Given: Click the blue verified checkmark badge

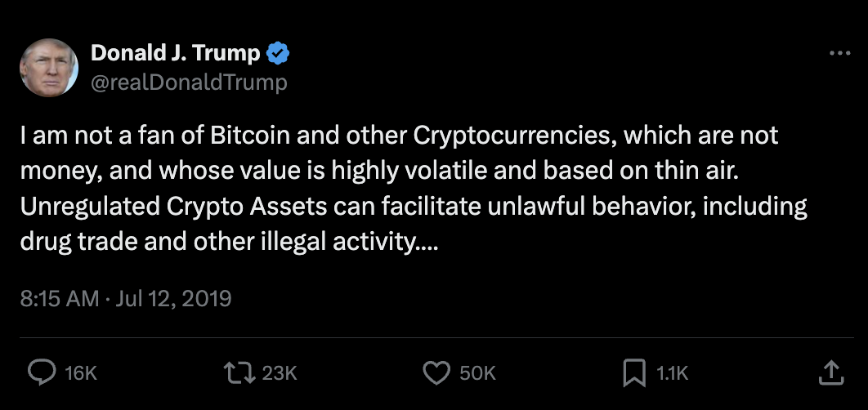Looking at the screenshot, I should [279, 54].
